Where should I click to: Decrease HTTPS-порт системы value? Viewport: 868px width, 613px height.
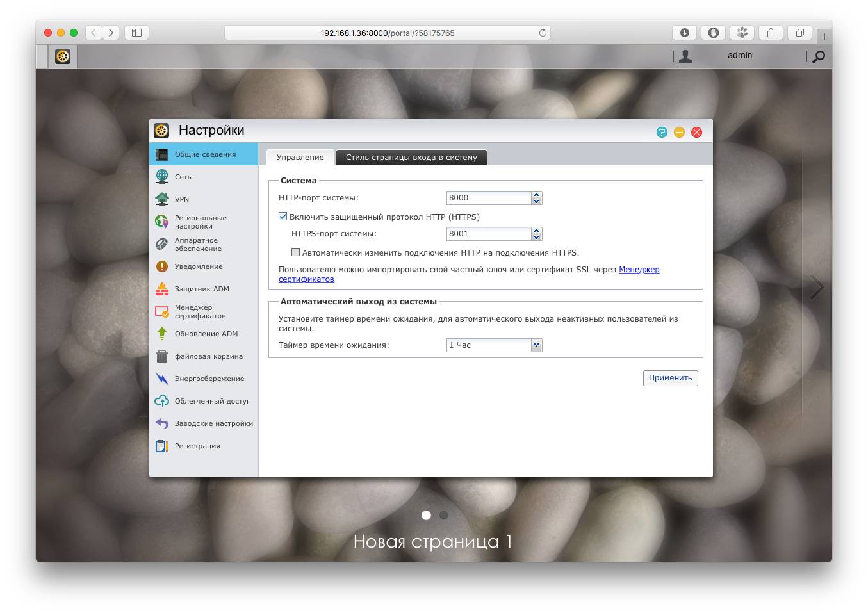[537, 237]
